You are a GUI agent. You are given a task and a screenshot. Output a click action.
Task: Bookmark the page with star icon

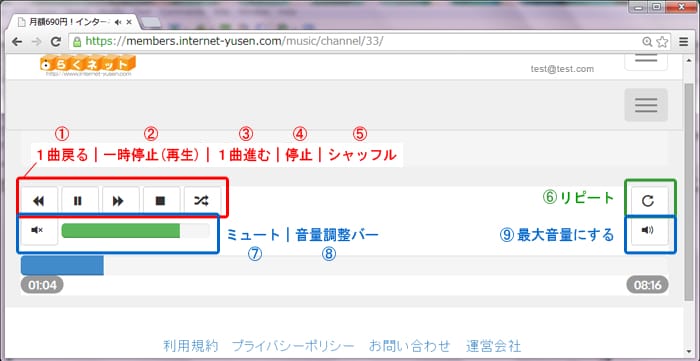point(662,42)
